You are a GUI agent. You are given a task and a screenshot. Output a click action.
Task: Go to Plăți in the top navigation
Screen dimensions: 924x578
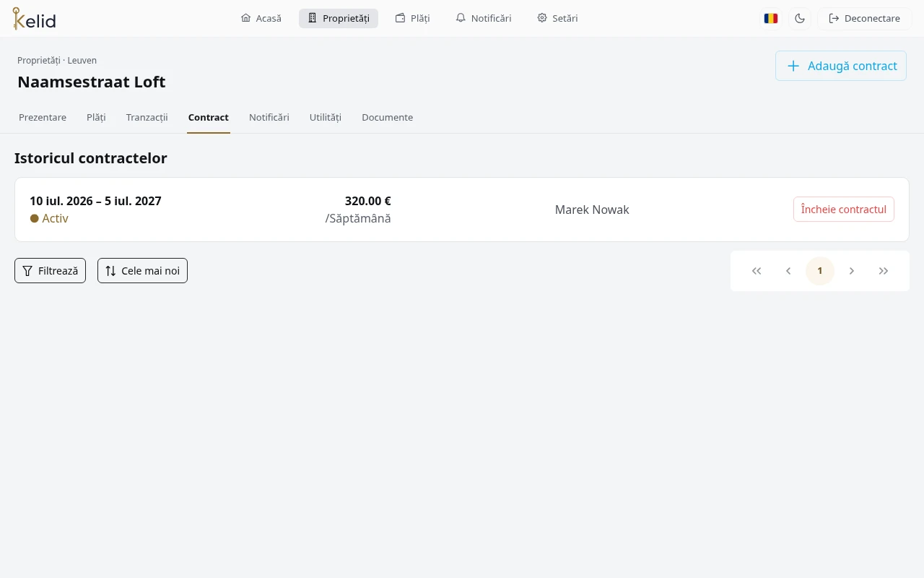(x=413, y=18)
